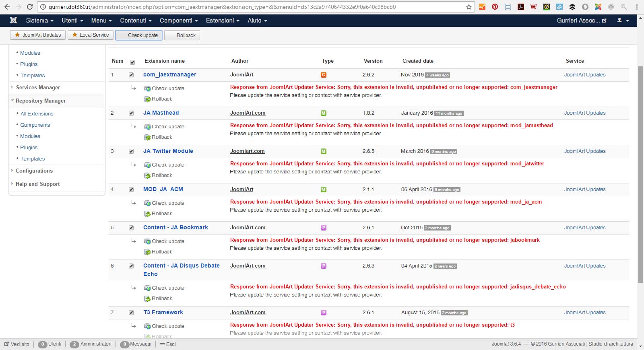Image resolution: width=644 pixels, height=350 pixels.
Task: Uncheck the JA Twitter Module row checkbox
Action: tap(131, 151)
